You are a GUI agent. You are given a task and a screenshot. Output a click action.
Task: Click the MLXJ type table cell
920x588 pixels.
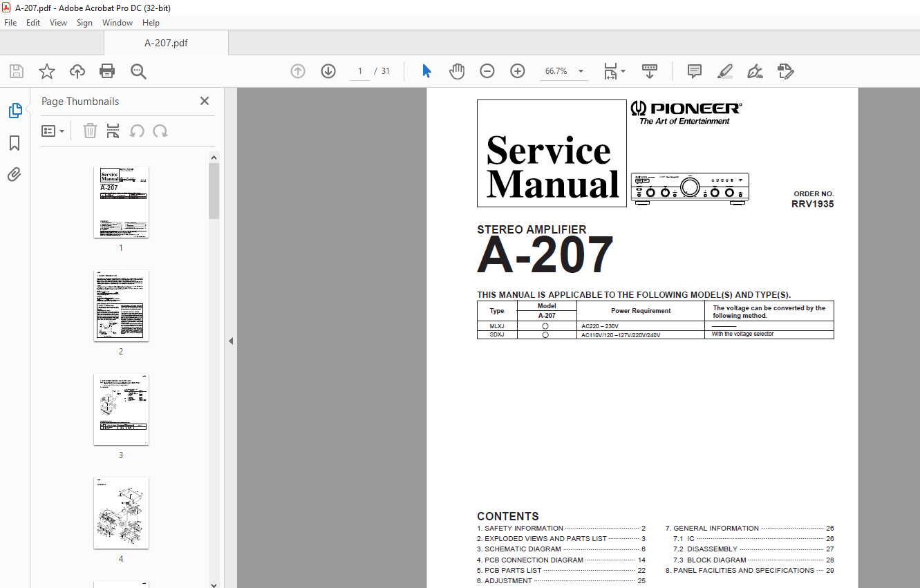[x=497, y=325]
